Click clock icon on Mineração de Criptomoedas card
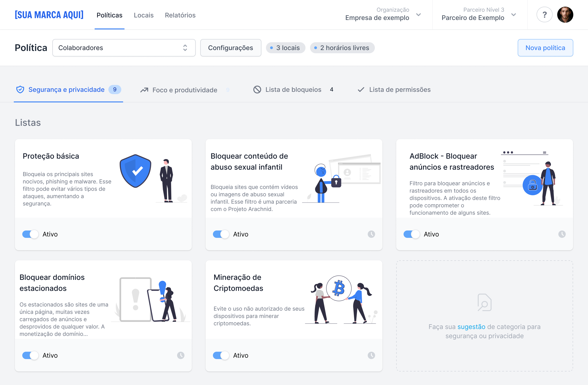Viewport: 588px width, 385px height. (371, 355)
